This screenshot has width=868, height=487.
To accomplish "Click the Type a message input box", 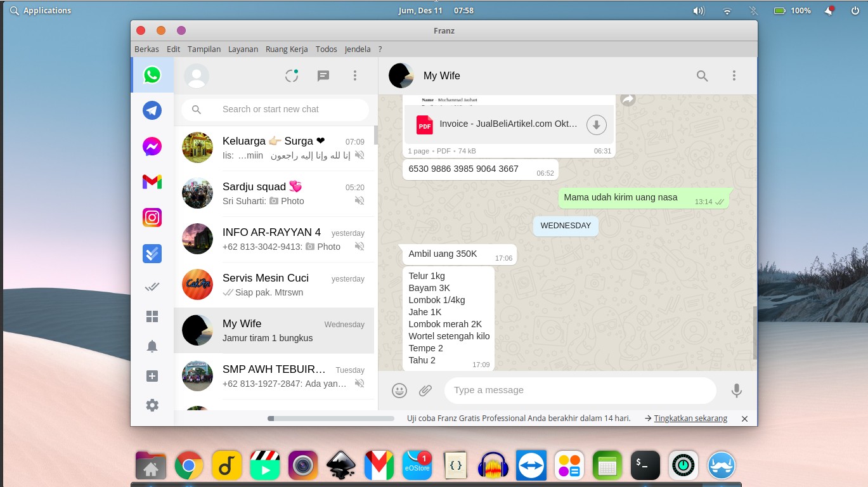I will click(x=580, y=390).
